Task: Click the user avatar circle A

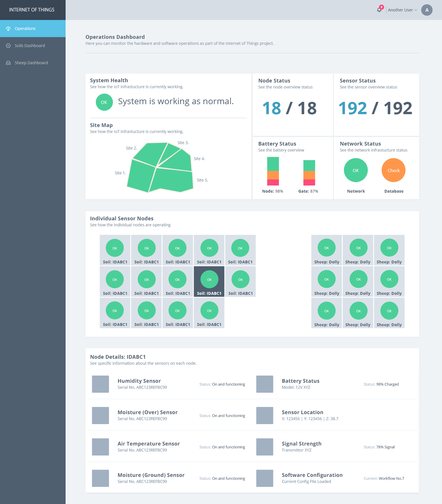Action: point(427,10)
